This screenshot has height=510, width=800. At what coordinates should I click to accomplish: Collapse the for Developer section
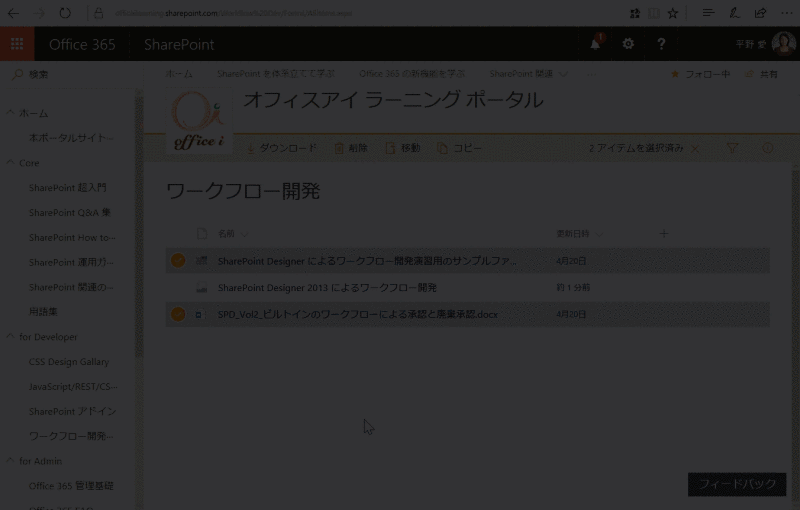coord(10,337)
